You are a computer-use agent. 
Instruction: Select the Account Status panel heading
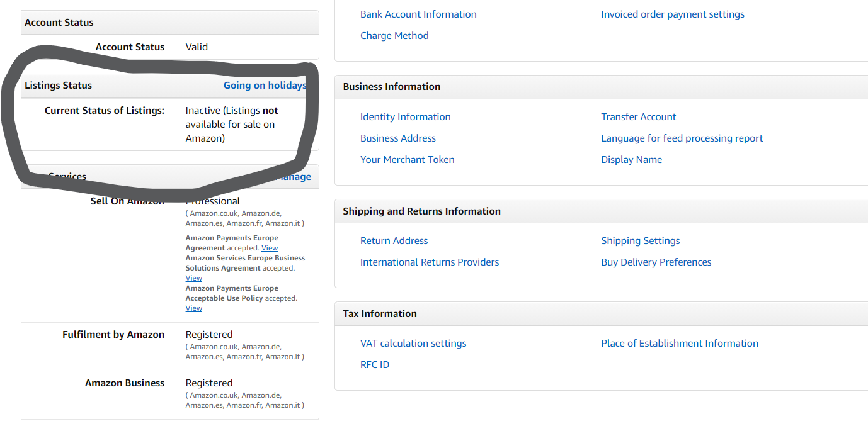(x=59, y=22)
